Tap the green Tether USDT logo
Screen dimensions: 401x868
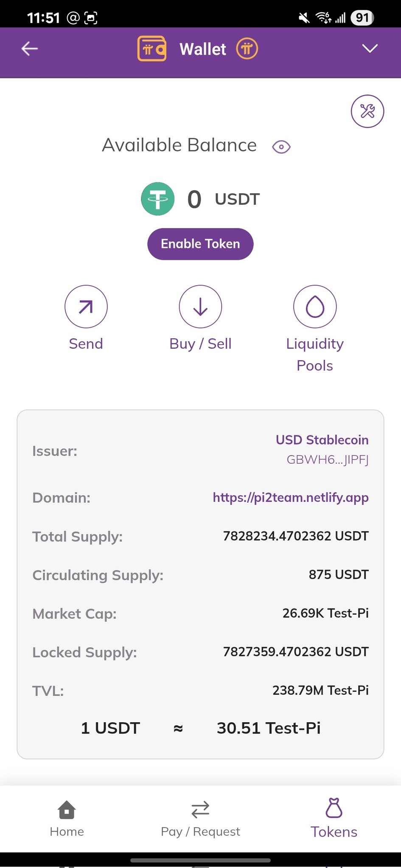pyautogui.click(x=158, y=199)
